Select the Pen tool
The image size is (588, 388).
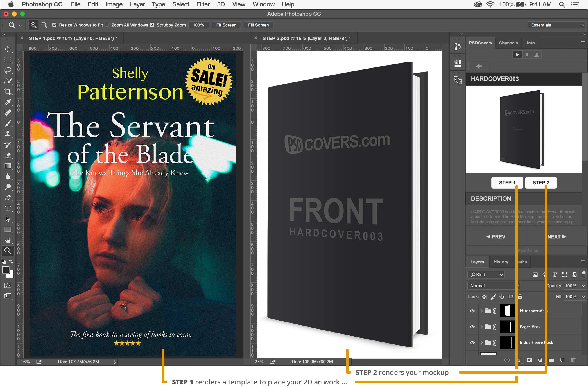click(x=8, y=198)
